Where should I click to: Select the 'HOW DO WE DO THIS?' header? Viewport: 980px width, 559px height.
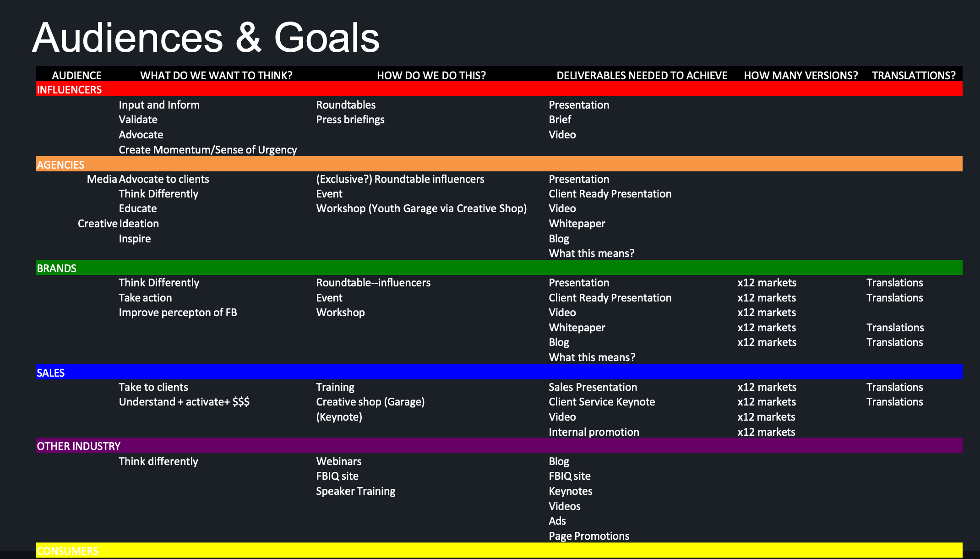431,75
